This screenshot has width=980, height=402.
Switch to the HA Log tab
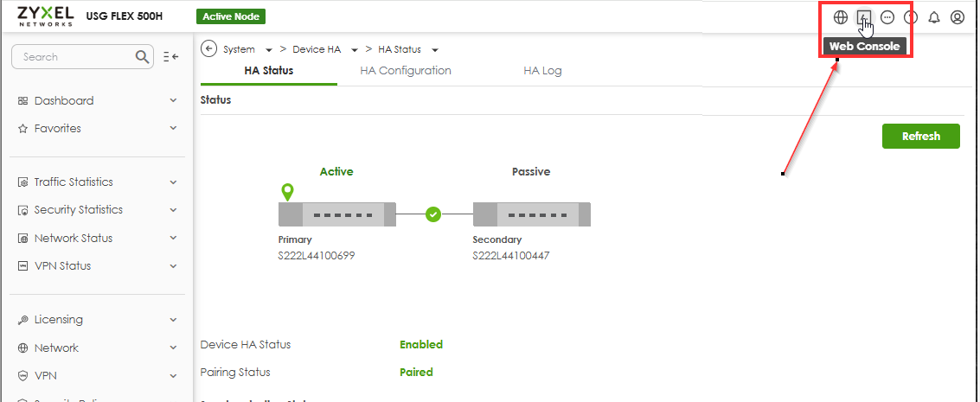[x=542, y=71]
